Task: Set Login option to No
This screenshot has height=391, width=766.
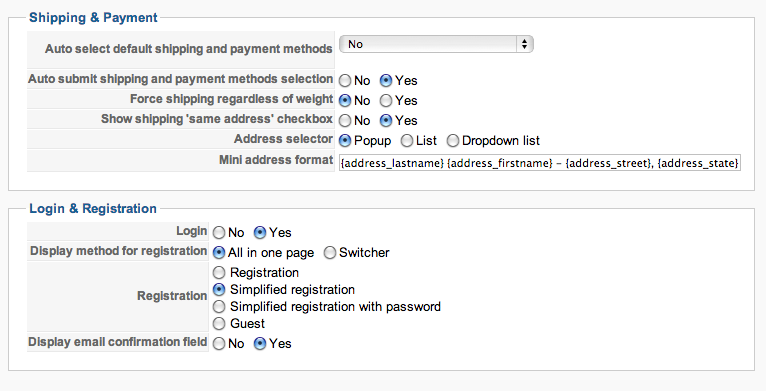Action: click(219, 233)
